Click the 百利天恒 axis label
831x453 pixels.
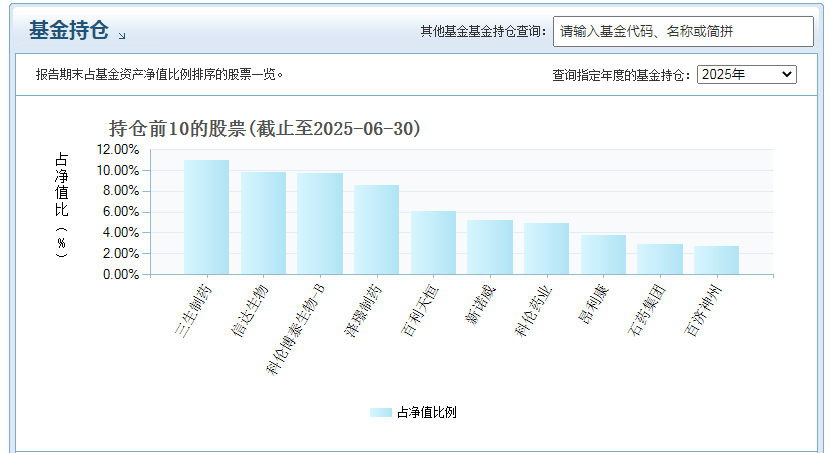point(420,311)
